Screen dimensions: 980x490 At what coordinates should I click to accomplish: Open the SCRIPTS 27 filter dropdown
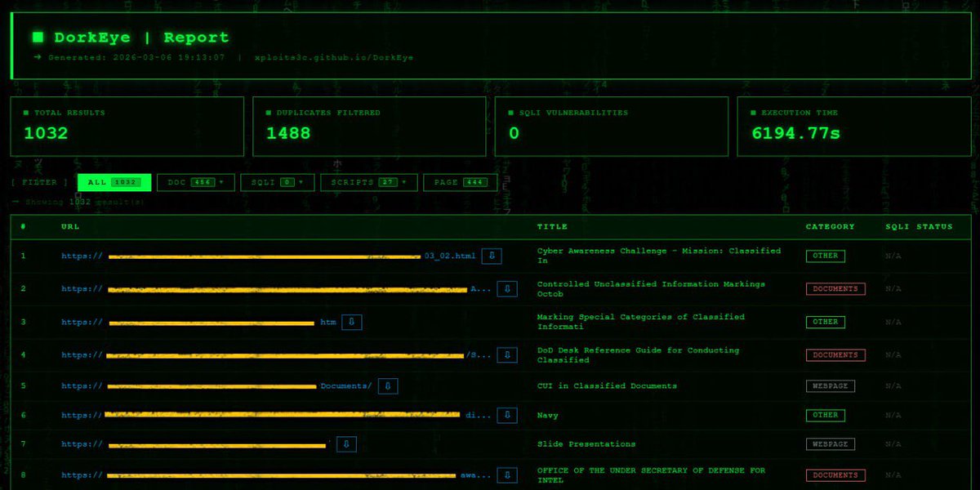pyautogui.click(x=369, y=182)
